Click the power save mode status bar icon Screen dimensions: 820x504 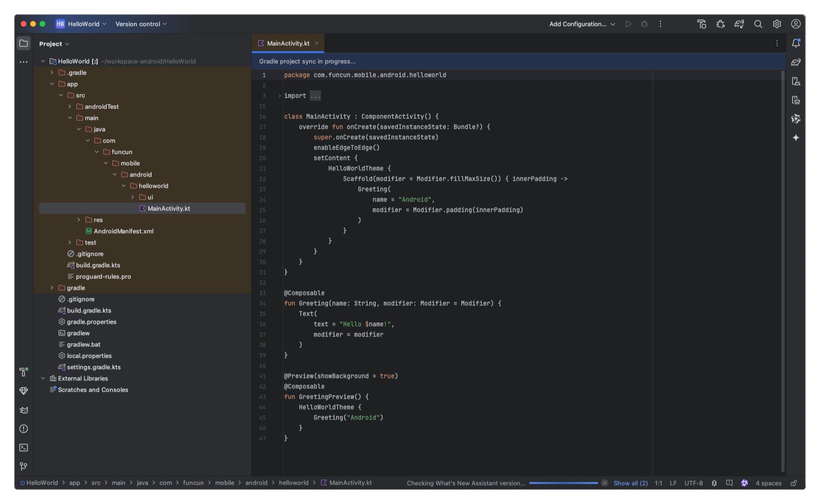(714, 483)
